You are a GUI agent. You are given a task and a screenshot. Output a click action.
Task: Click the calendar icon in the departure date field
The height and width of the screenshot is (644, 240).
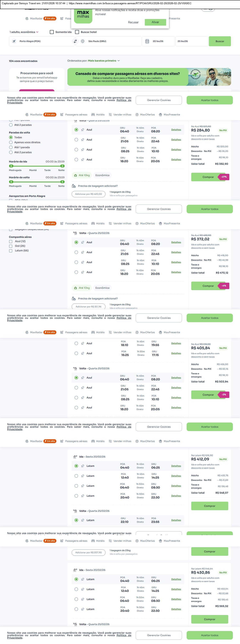pyautogui.click(x=147, y=41)
